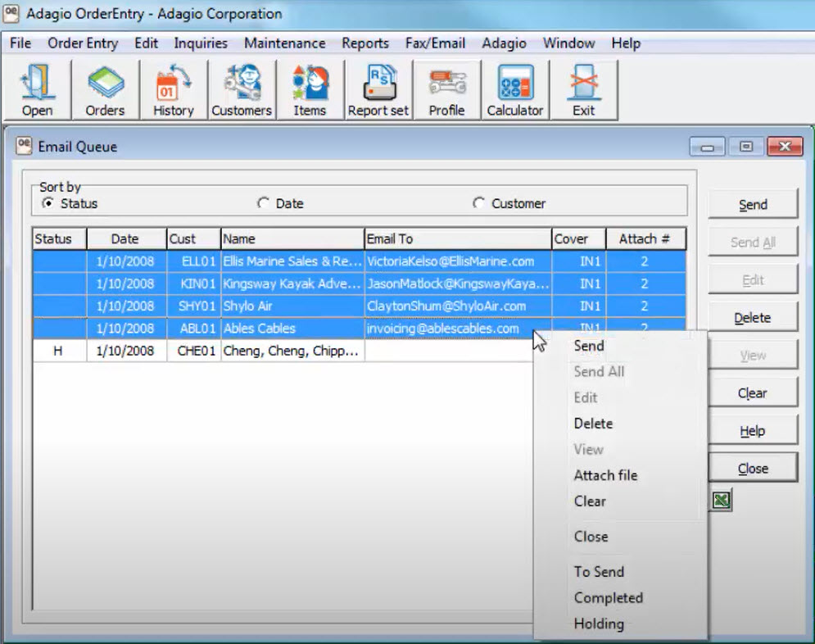Screen dimensions: 815x644
Task: Click the KIN01 customer code cell
Action: 194,283
